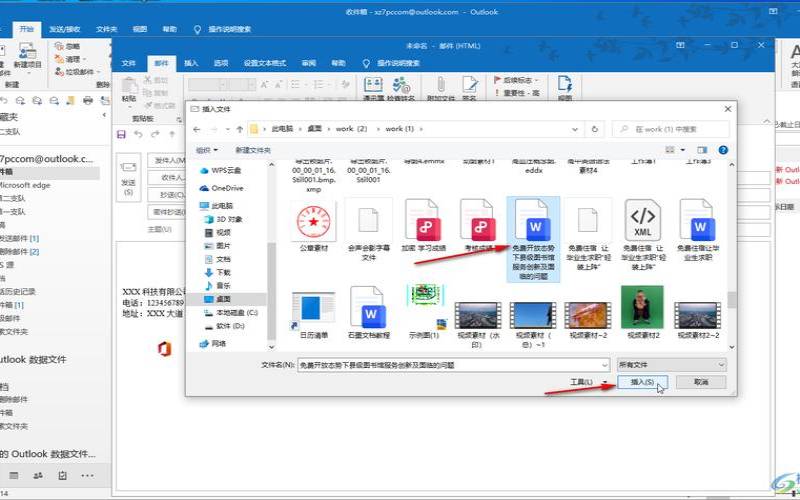This screenshot has width=800, height=500.
Task: Open 软件 (D:) drive in sidebar
Action: tap(225, 326)
